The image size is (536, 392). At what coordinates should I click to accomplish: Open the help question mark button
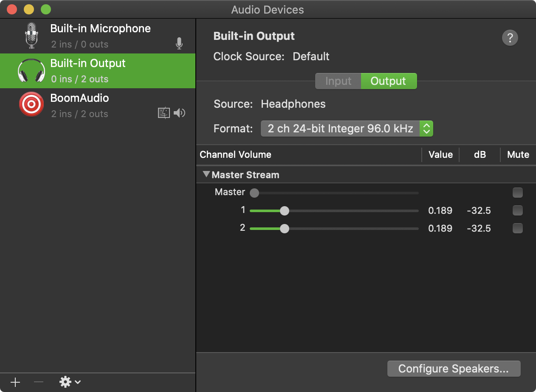tap(510, 38)
